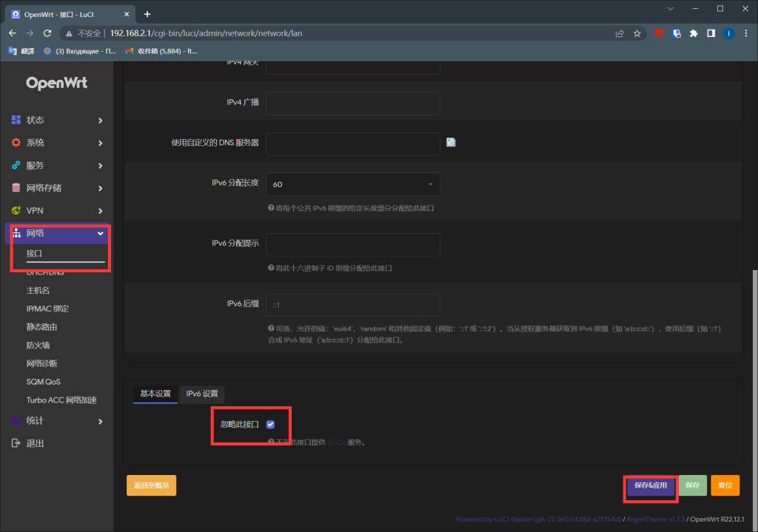Switch to the IPv6 设置 tab
The height and width of the screenshot is (532, 758).
[x=201, y=394]
